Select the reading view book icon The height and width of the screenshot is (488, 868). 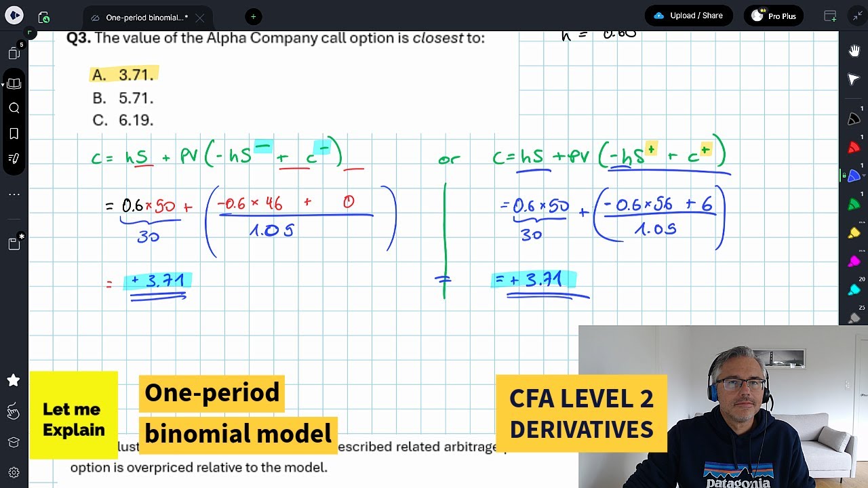point(14,84)
